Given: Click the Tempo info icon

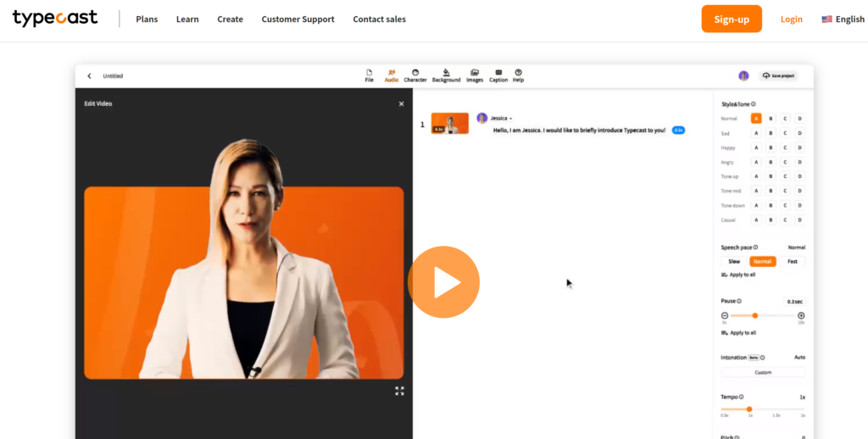Looking at the screenshot, I should click(x=741, y=397).
